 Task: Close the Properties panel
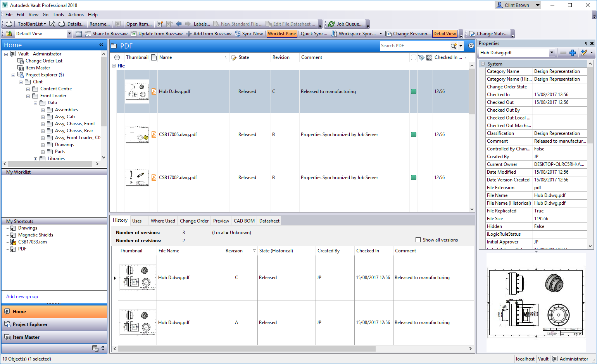[592, 43]
